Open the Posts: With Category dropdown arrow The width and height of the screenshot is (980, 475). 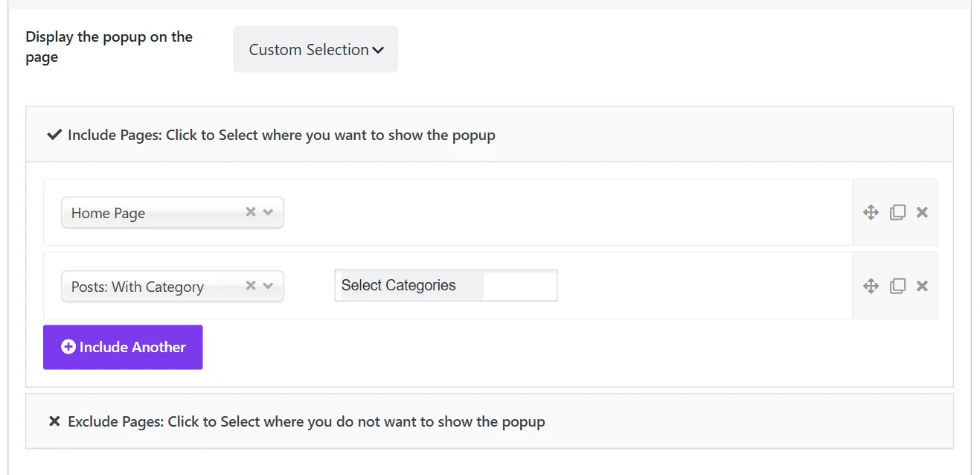tap(269, 286)
